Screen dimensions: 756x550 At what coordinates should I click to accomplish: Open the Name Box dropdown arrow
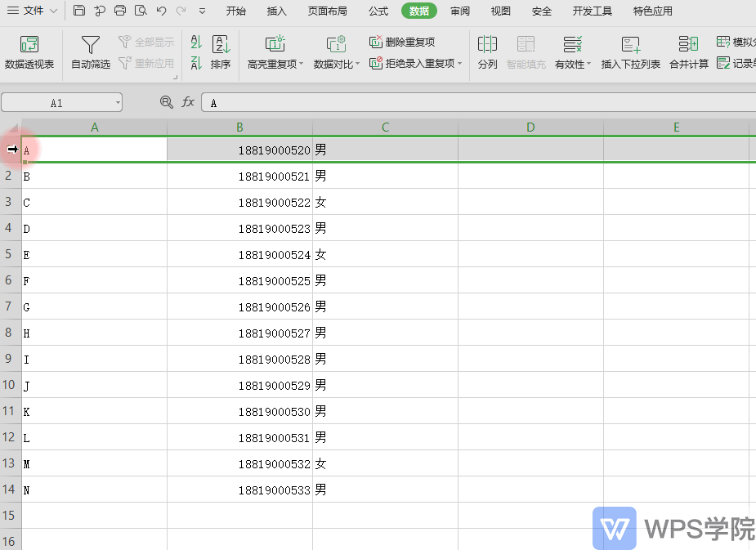coord(117,103)
